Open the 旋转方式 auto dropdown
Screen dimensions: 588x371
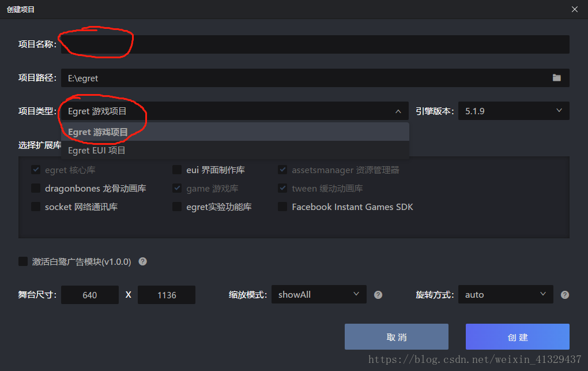pyautogui.click(x=506, y=294)
